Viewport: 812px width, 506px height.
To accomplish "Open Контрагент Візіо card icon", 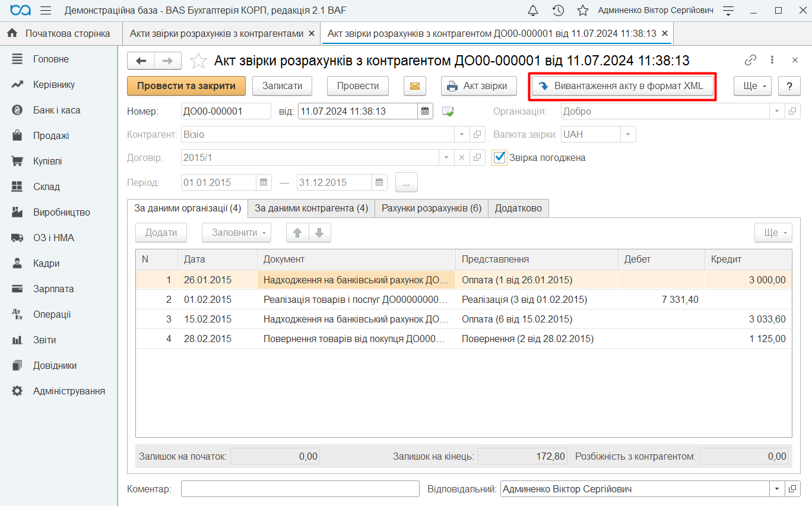I will 477,135.
